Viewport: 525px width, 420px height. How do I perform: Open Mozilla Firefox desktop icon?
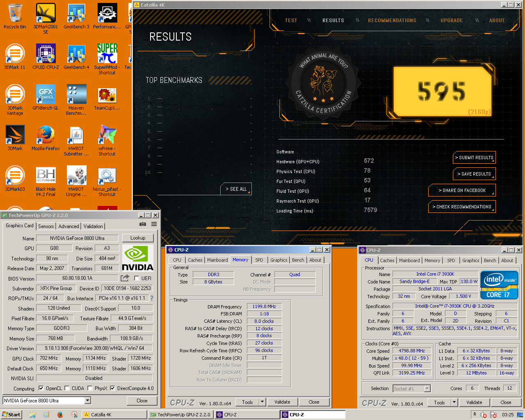pos(46,138)
